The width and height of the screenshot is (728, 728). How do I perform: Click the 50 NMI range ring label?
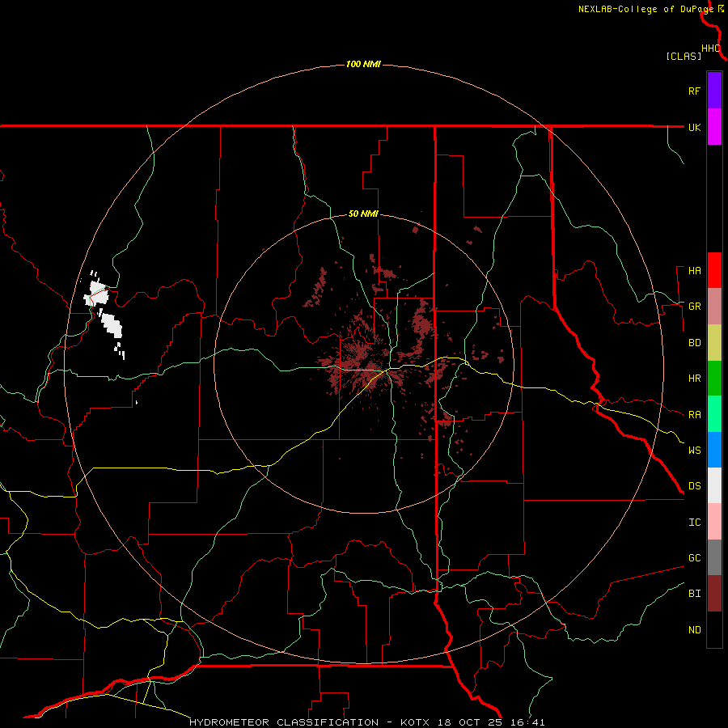tap(363, 214)
